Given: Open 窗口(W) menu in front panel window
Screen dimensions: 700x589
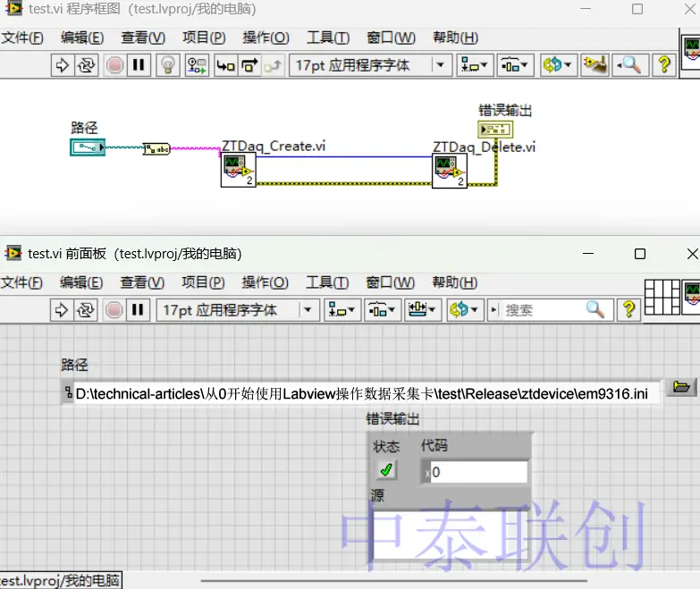Looking at the screenshot, I should click(x=390, y=282).
